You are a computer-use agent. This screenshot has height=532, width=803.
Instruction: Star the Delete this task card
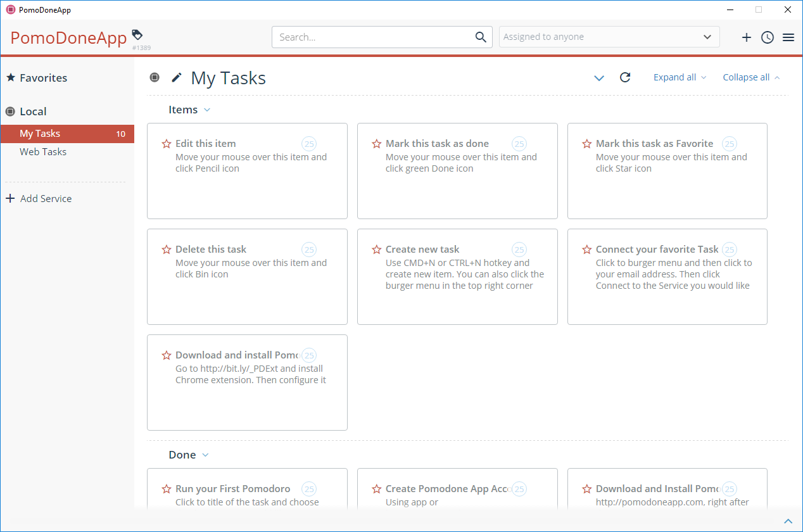pyautogui.click(x=167, y=250)
